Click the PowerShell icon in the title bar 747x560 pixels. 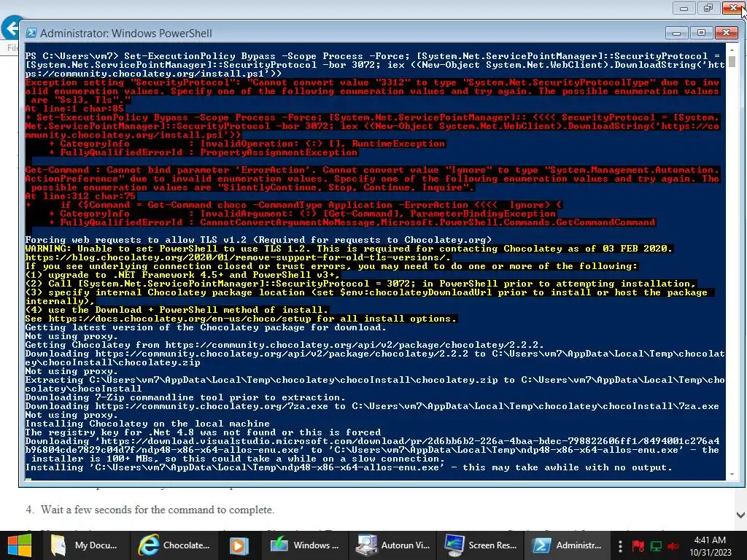click(31, 33)
